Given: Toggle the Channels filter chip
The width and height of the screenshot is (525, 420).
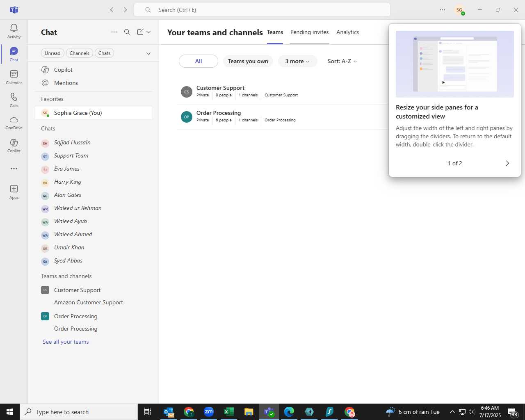Looking at the screenshot, I should [79, 53].
